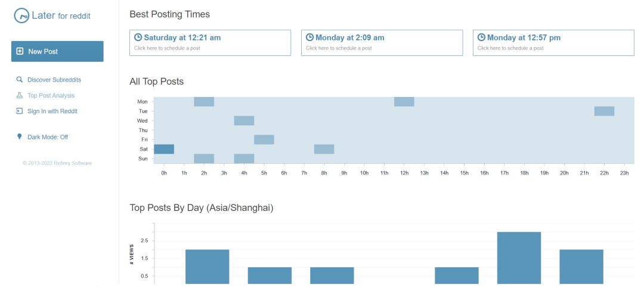This screenshot has height=287, width=644.
Task: Open Discover Subreddits page
Action: 54,79
